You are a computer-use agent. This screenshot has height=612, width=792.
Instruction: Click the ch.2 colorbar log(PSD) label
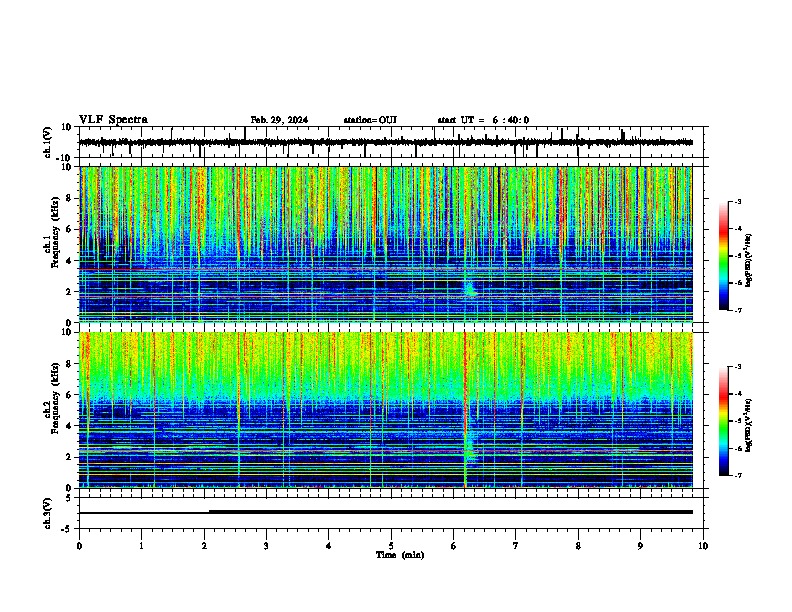[x=749, y=425]
